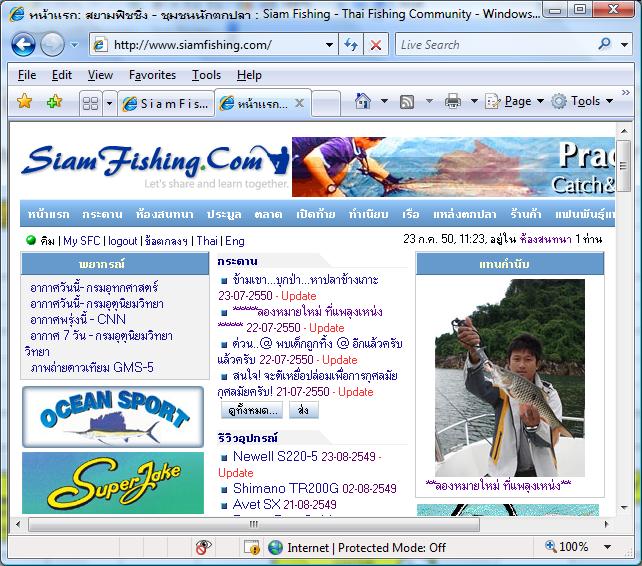Open the View menu
642x566 pixels.
coord(100,75)
